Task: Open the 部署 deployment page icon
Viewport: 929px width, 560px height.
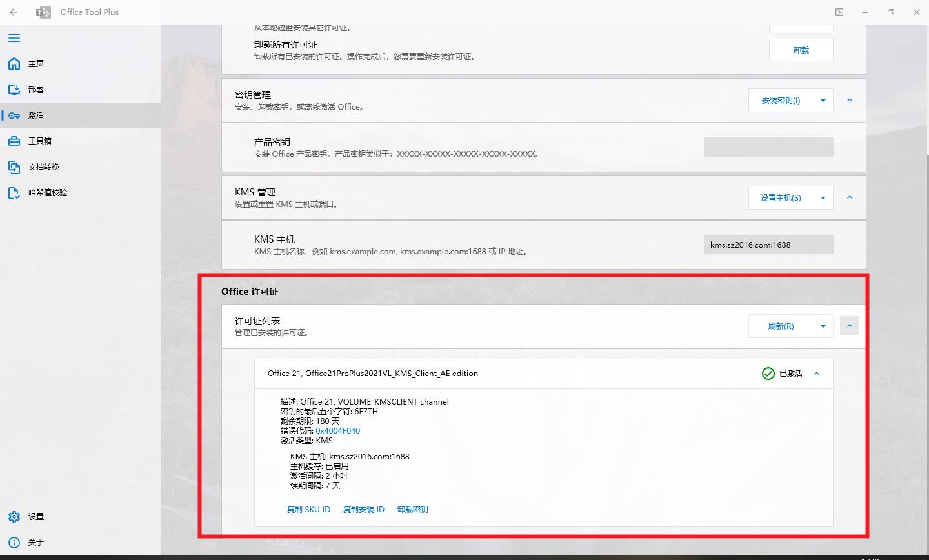Action: tap(14, 89)
